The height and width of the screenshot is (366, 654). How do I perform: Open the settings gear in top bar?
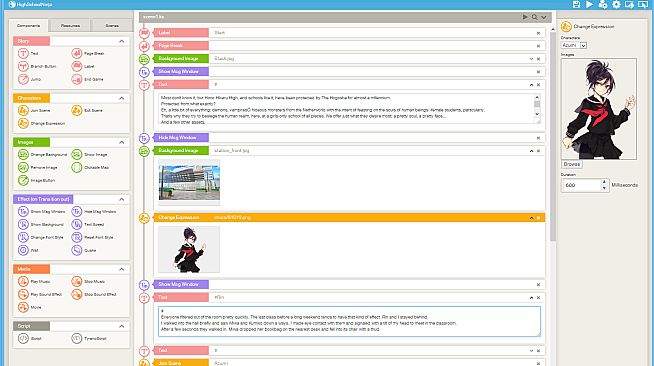coord(616,5)
